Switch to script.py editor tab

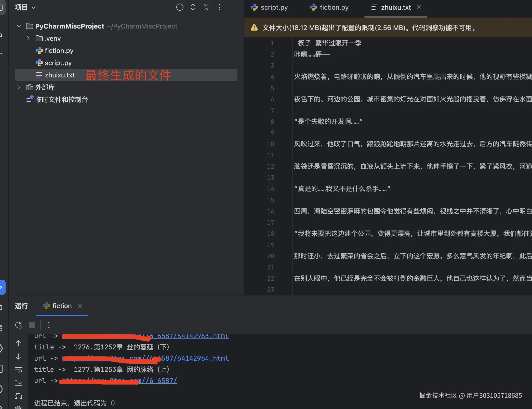point(269,7)
